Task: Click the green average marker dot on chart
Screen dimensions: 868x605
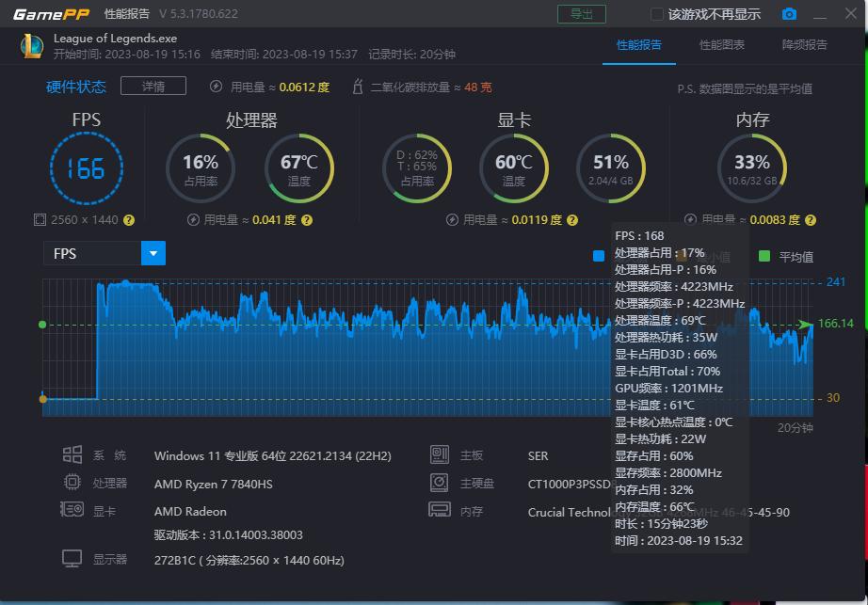Action: point(42,325)
